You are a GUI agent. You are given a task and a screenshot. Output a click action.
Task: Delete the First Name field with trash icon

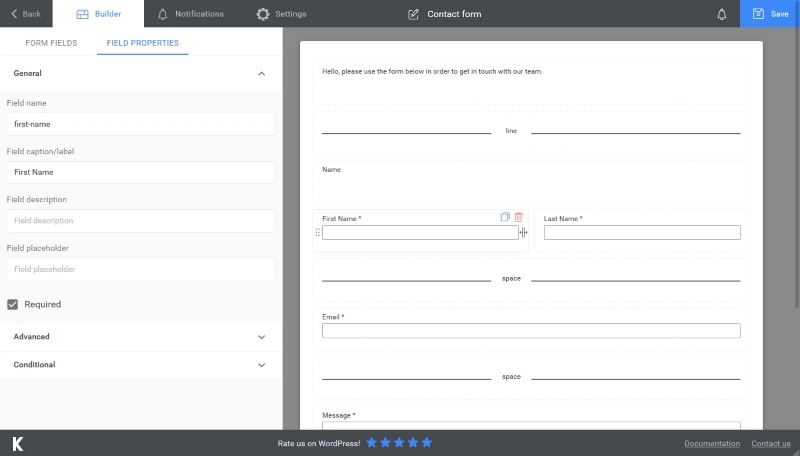tap(519, 217)
